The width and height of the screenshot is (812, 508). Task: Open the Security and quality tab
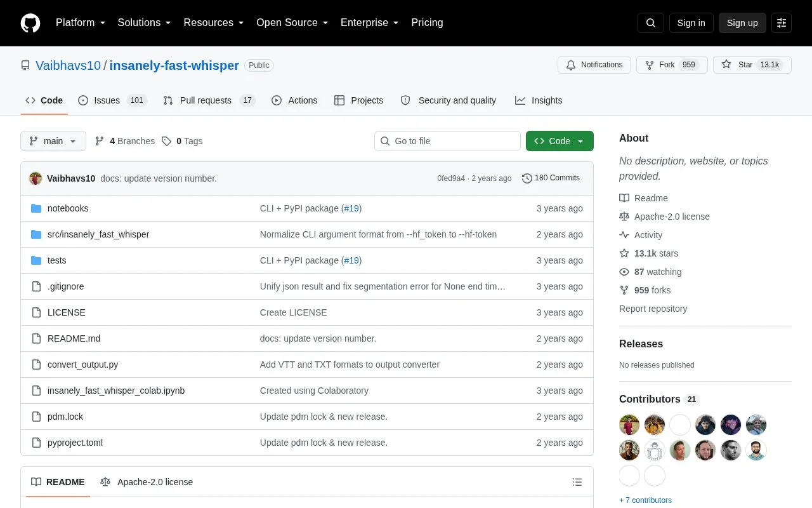coord(448,100)
